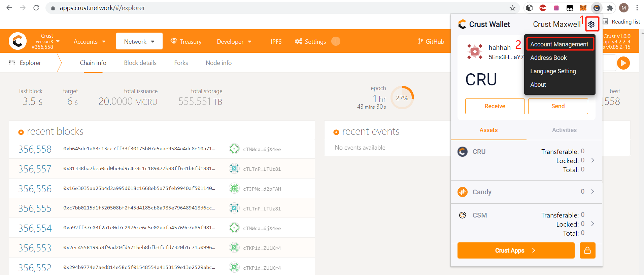The image size is (644, 275).
Task: Click the Crust network logo
Action: tap(18, 41)
